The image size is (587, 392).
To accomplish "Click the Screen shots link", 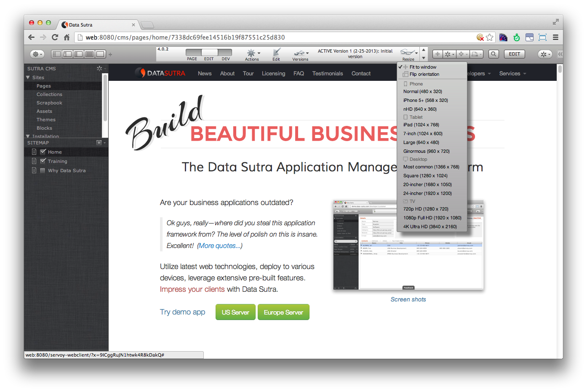I will (x=408, y=299).
